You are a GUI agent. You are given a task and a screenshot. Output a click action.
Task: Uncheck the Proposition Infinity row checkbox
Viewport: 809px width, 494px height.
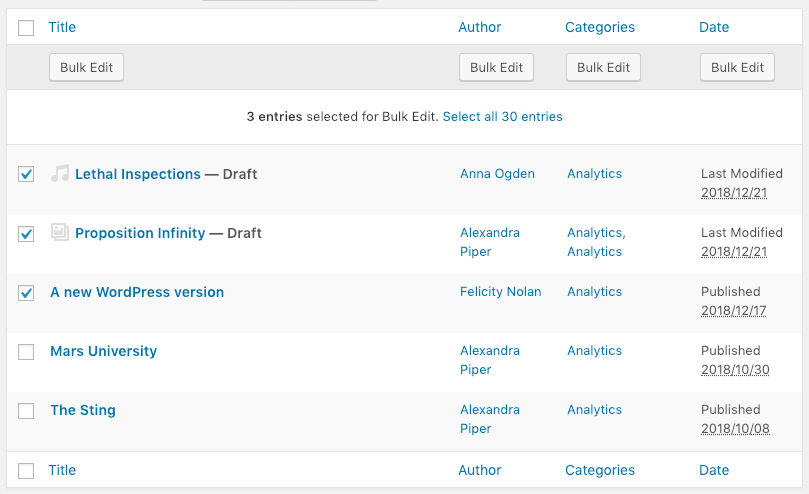[x=27, y=233]
